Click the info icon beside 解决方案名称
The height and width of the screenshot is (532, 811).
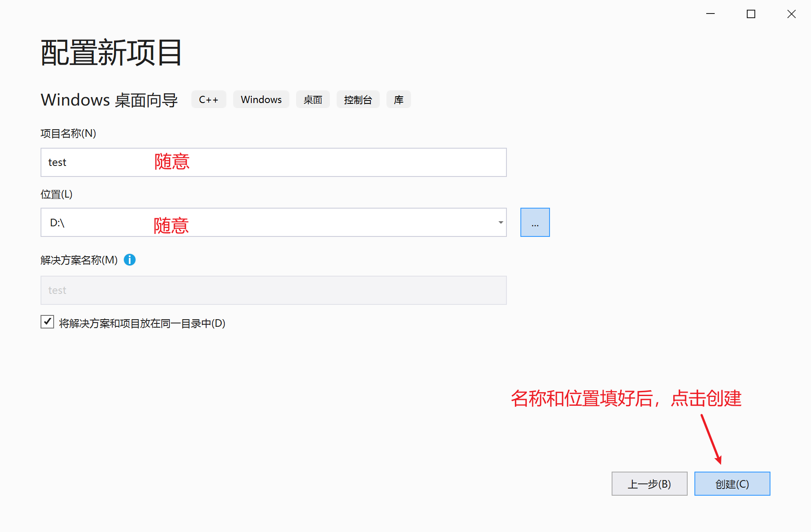[130, 260]
